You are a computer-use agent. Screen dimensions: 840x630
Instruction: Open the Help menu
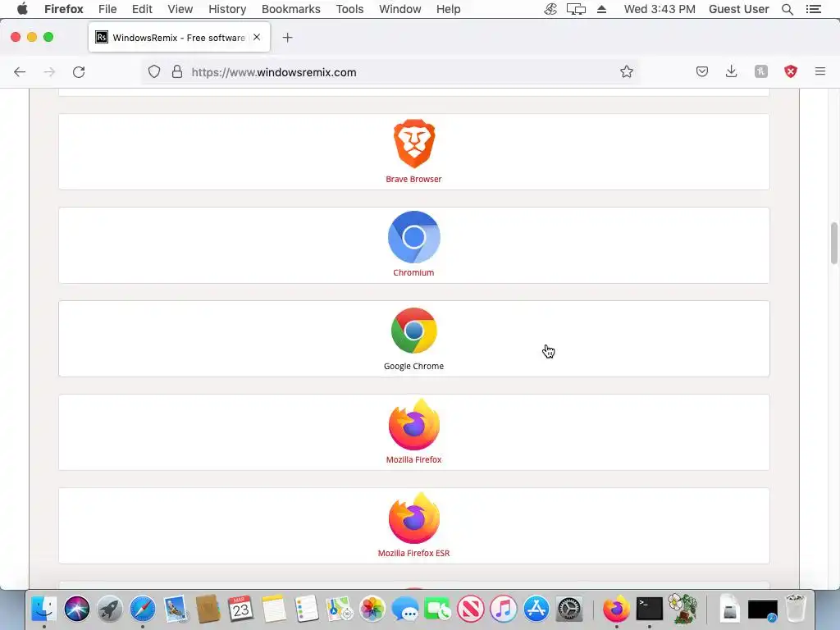[448, 9]
